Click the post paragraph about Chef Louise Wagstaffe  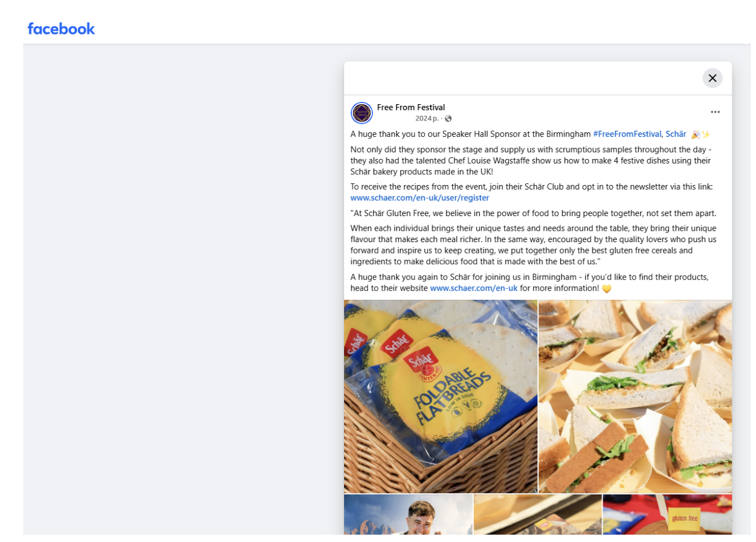coord(531,161)
